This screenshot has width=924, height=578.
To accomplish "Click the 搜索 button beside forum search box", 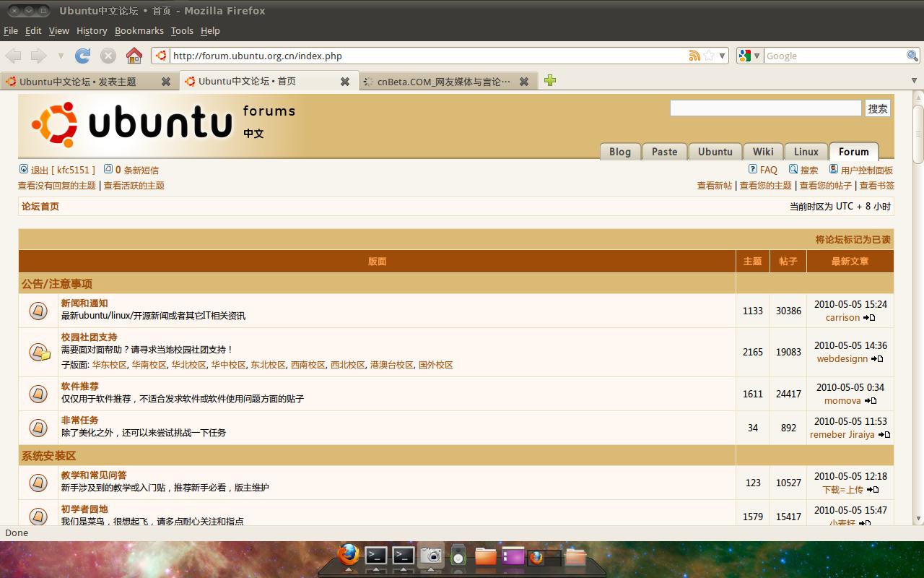I will pos(878,108).
